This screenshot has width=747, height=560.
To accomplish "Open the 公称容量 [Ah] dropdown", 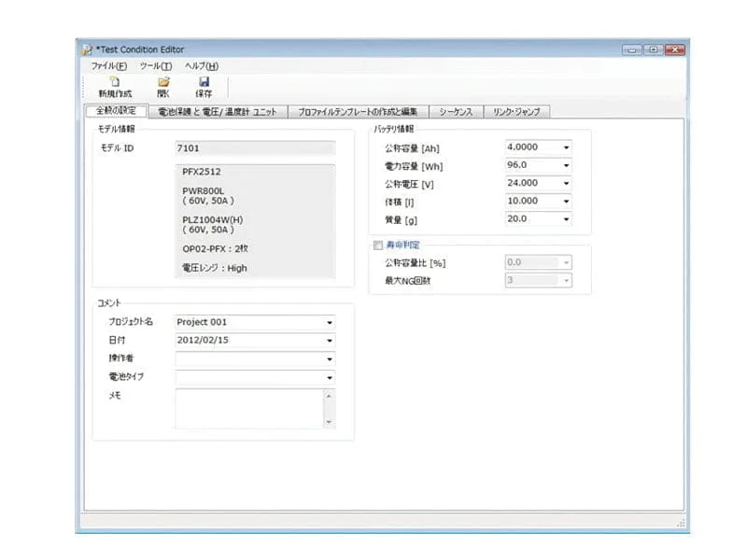I will coord(564,147).
